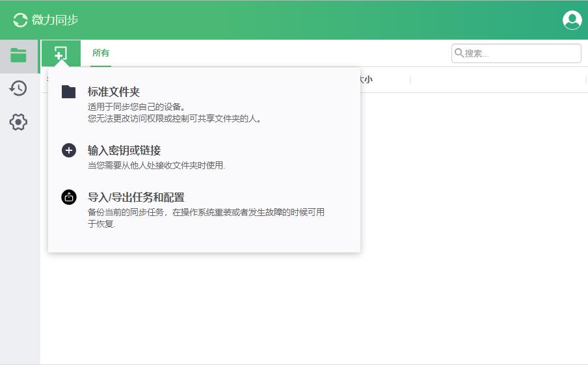The image size is (588, 365).
Task: Open the user account avatar
Action: coord(572,20)
